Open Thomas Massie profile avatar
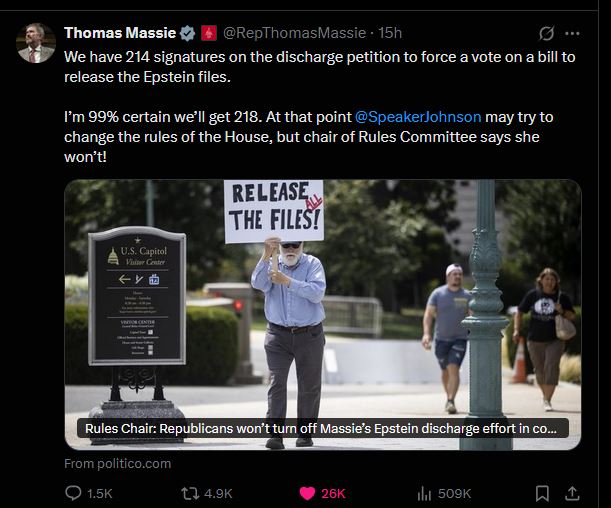611x508 pixels. coord(36,43)
